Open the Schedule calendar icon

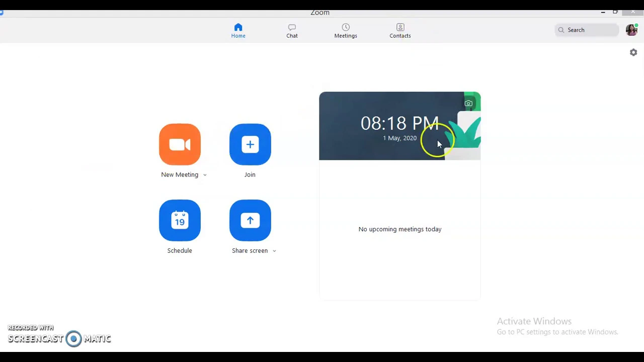[x=180, y=220]
